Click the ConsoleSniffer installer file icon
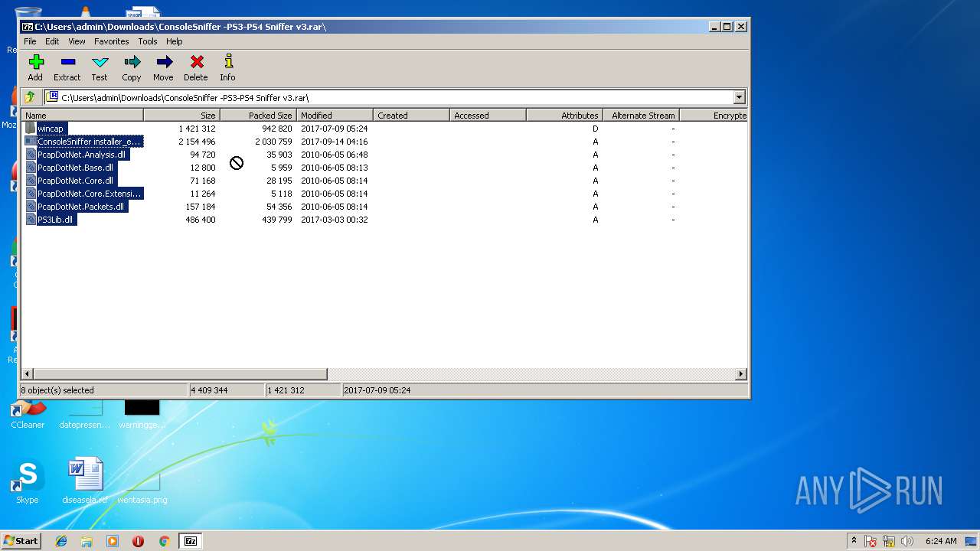This screenshot has height=551, width=980. point(30,142)
